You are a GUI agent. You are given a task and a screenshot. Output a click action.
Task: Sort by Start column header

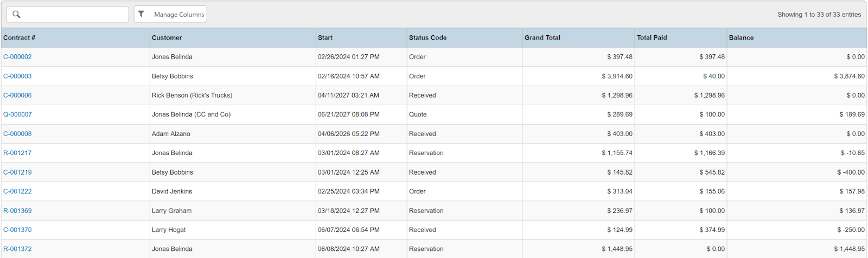click(x=325, y=38)
